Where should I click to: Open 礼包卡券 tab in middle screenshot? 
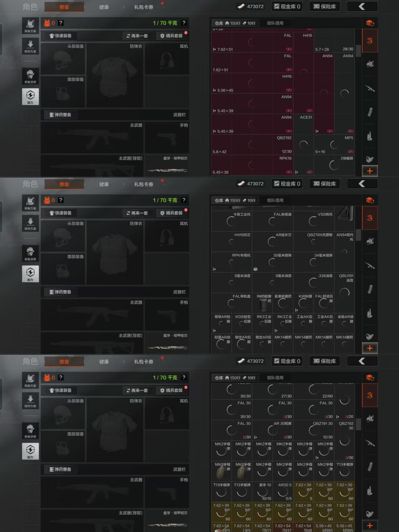[144, 184]
